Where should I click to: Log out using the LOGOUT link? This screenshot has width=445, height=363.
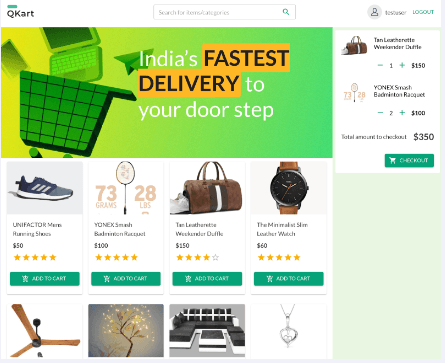click(x=423, y=12)
